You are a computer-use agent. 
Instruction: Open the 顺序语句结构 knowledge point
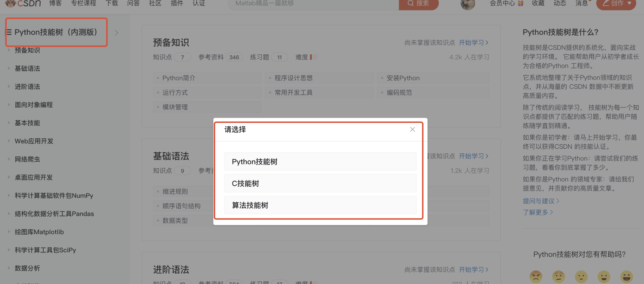click(183, 206)
